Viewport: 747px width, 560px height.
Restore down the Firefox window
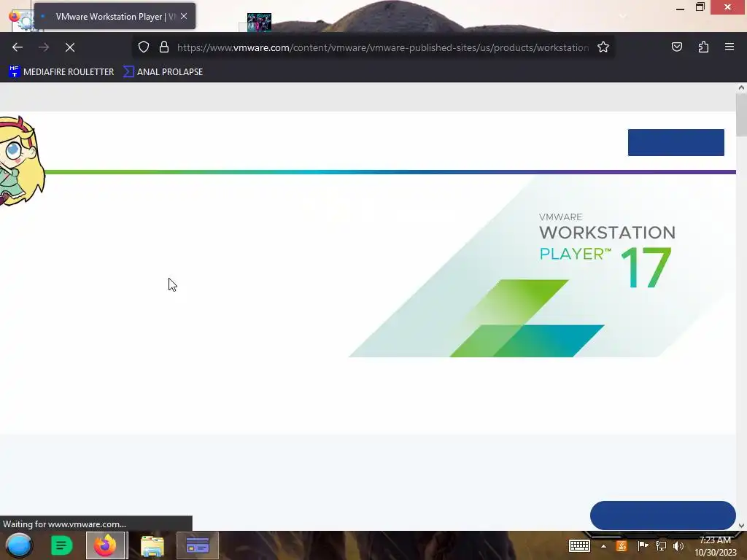point(700,7)
